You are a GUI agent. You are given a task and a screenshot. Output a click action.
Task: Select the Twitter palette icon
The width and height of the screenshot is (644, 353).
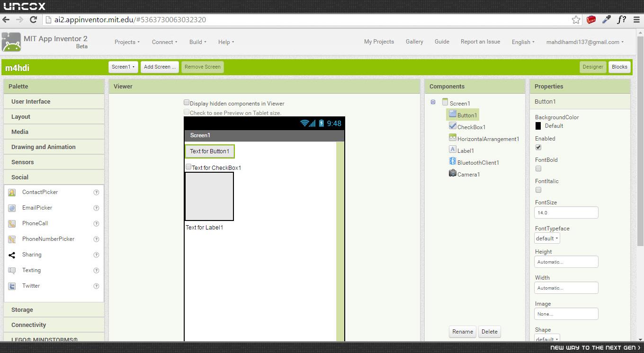coord(12,286)
